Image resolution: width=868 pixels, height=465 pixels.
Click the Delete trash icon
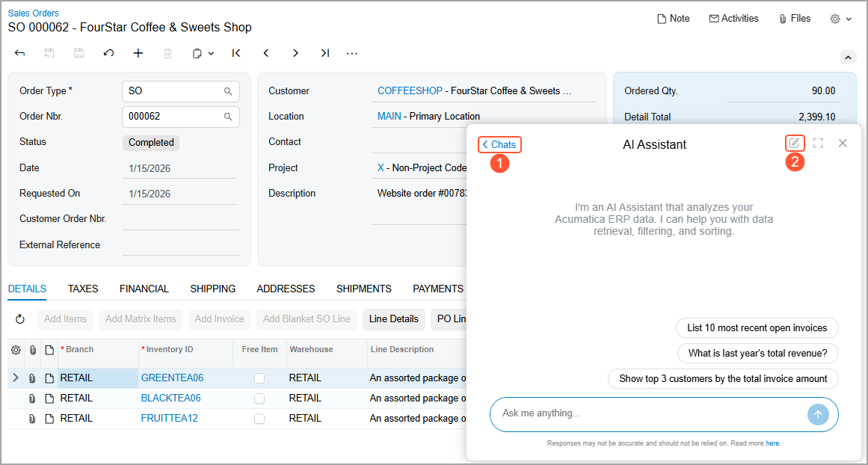168,54
